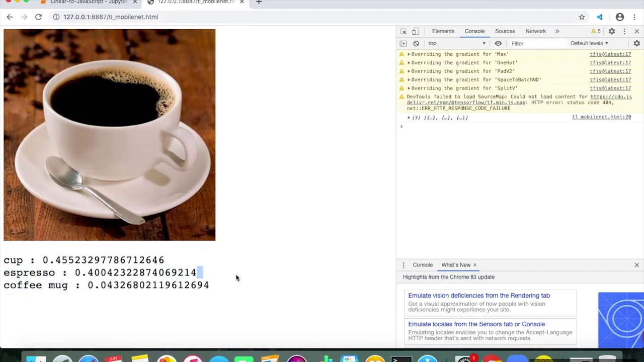644x362 pixels.
Task: Close the DevTools panel
Action: pos(637,31)
